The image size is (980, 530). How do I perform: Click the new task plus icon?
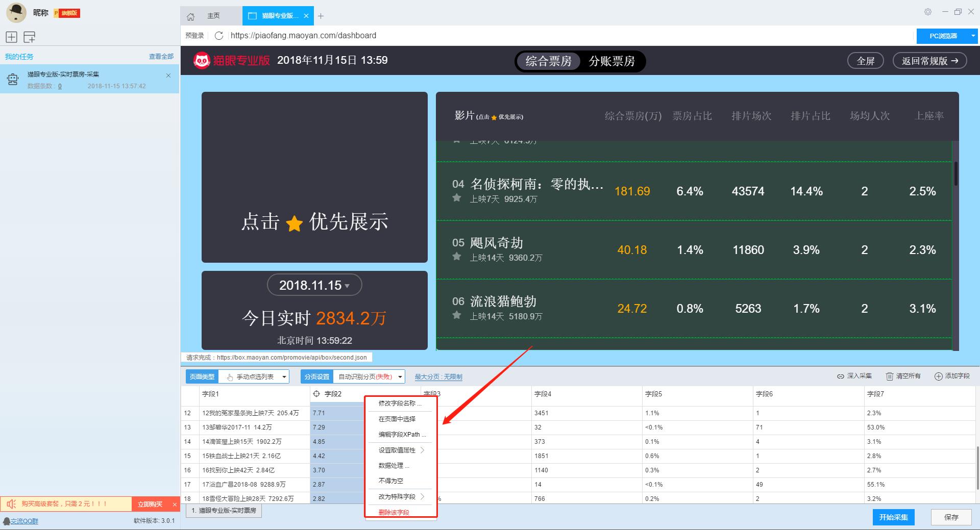click(x=11, y=37)
